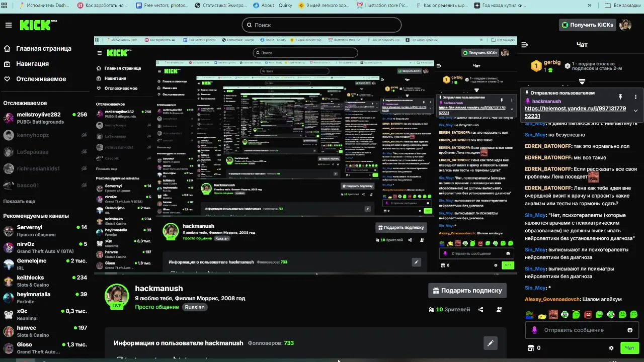Expand followed list with Показать еще
Screen dimensions: 644x362
coord(19,201)
